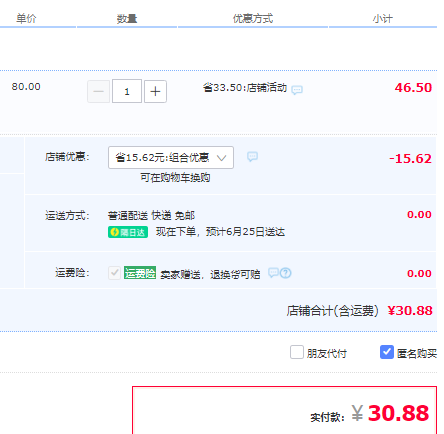Click the minus button to decrease quantity
The width and height of the screenshot is (444, 434).
click(x=99, y=91)
